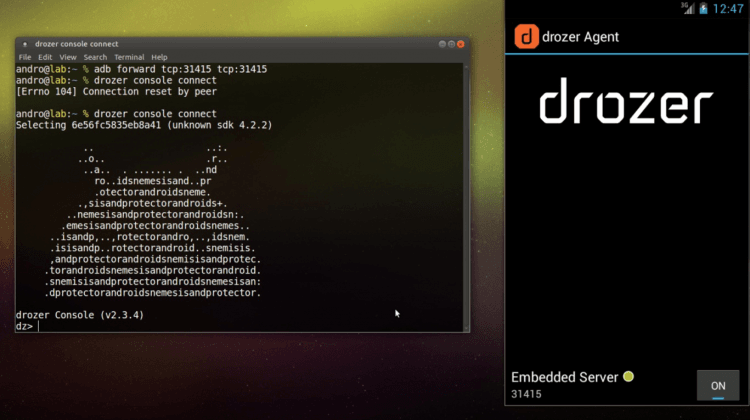
Task: Click the 3G signal strength icon
Action: click(x=688, y=8)
